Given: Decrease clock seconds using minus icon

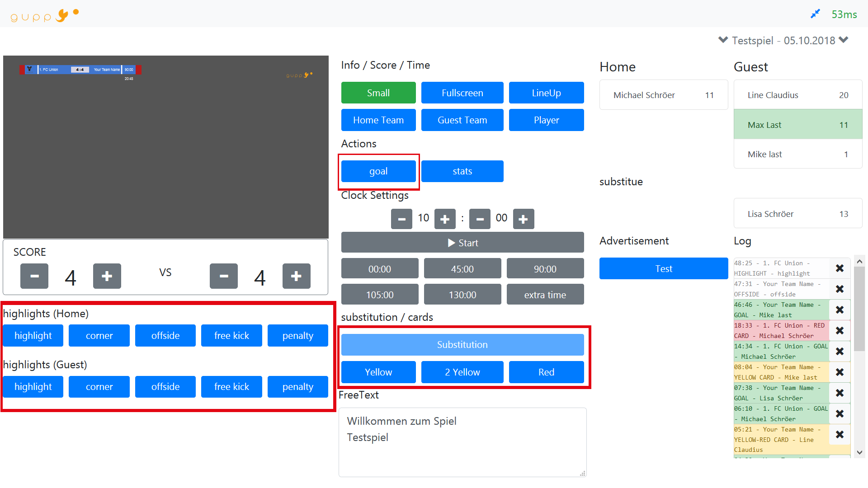Looking at the screenshot, I should [480, 219].
